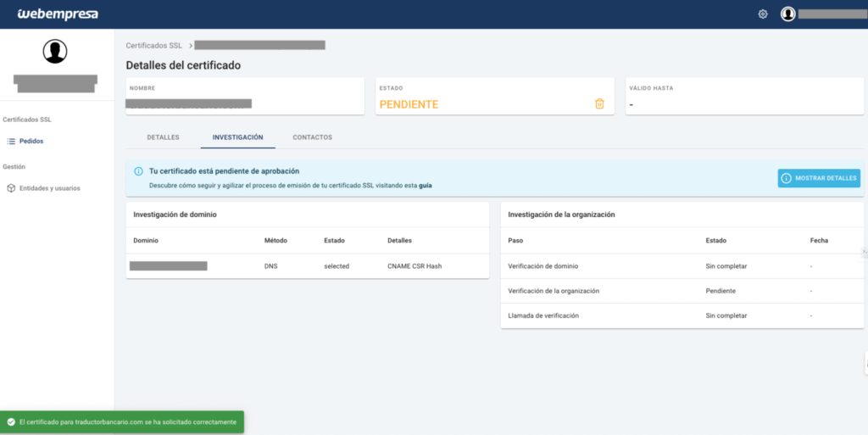Click the Webempresa logo
This screenshot has width=868, height=435.
[x=58, y=14]
